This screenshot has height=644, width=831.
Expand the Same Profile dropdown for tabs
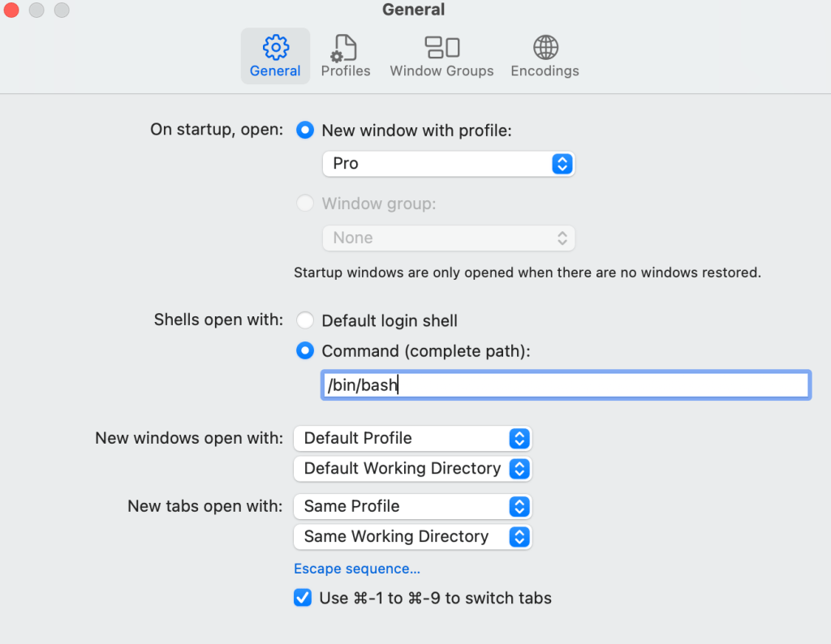412,507
